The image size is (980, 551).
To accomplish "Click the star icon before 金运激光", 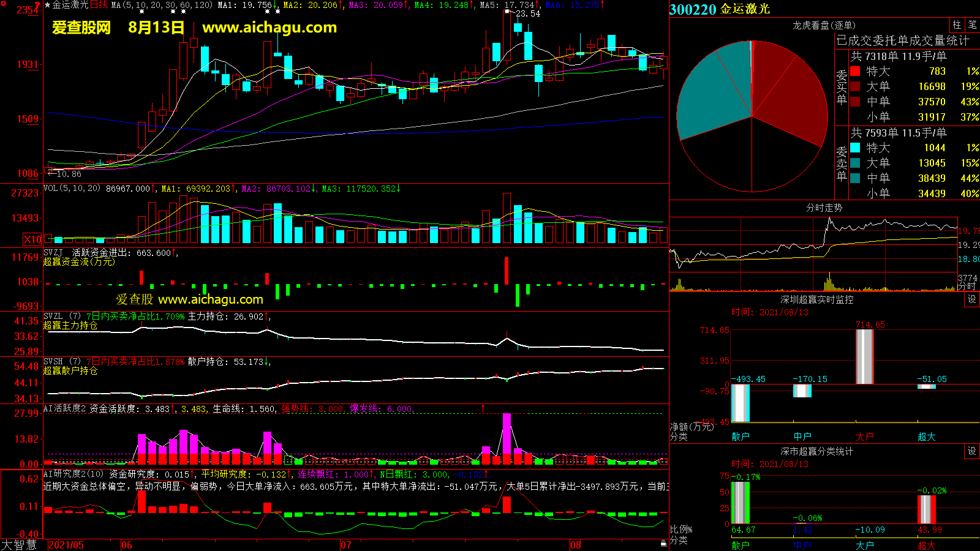I will coord(48,5).
